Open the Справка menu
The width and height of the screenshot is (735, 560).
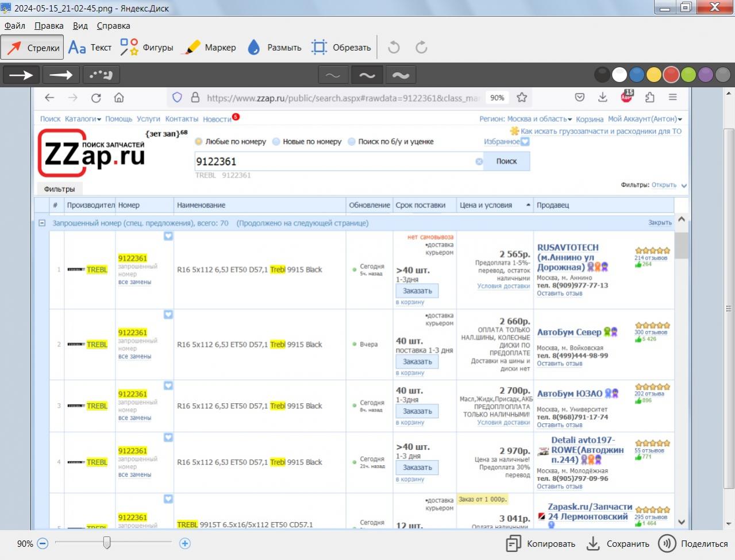113,26
